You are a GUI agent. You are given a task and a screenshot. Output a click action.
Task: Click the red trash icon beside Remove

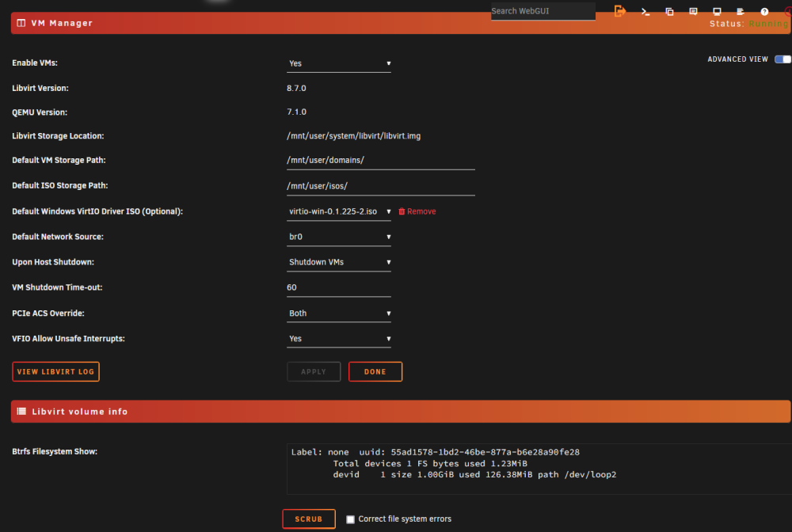click(x=402, y=211)
